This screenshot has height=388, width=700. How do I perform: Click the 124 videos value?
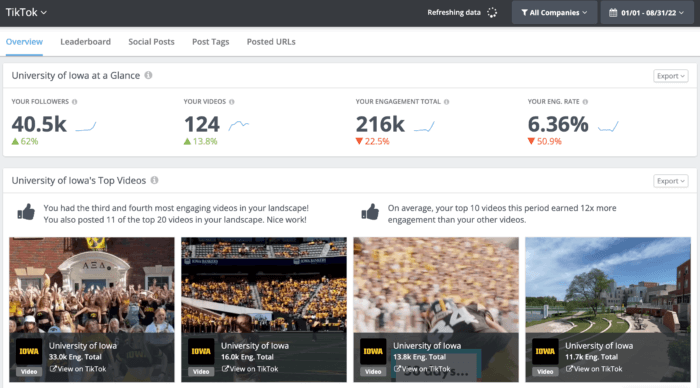point(202,124)
